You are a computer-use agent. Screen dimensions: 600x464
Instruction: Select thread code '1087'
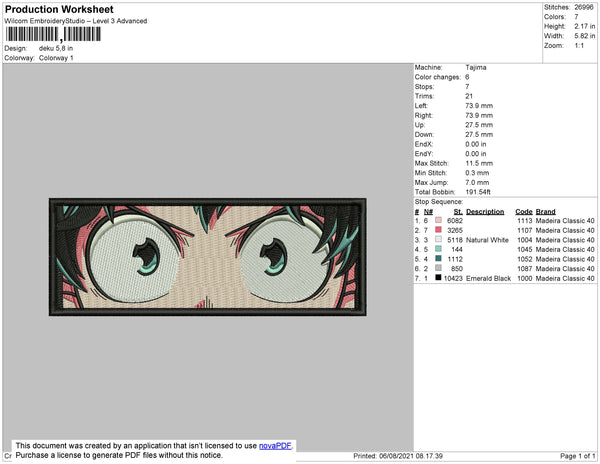[x=525, y=269]
